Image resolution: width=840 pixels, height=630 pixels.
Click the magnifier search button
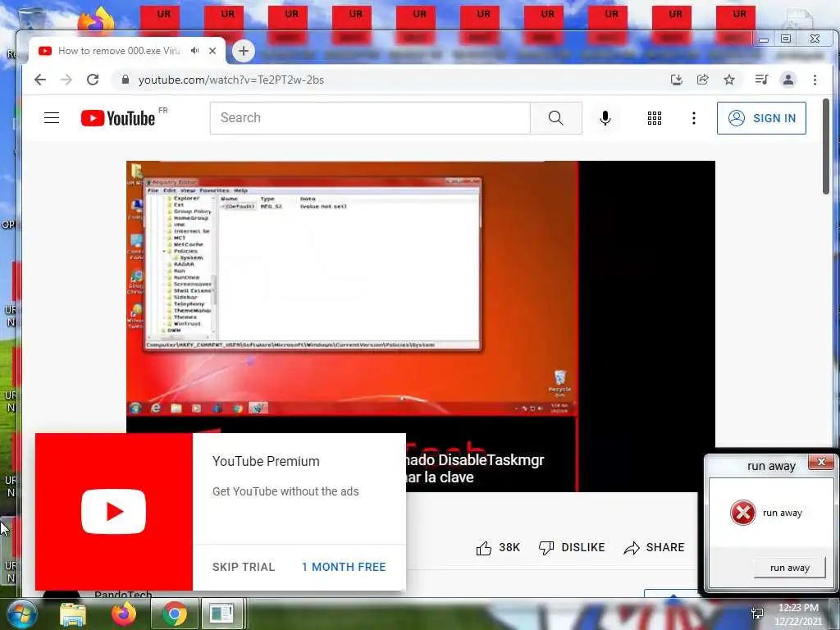556,118
